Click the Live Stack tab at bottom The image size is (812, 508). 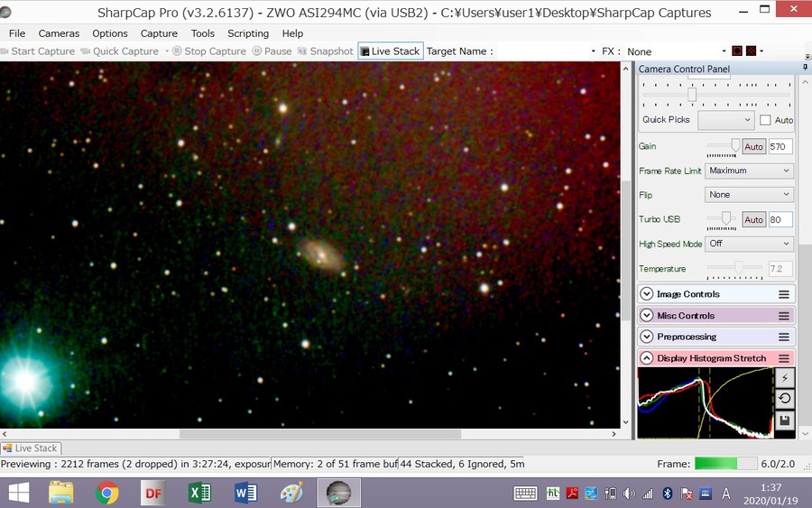[31, 448]
